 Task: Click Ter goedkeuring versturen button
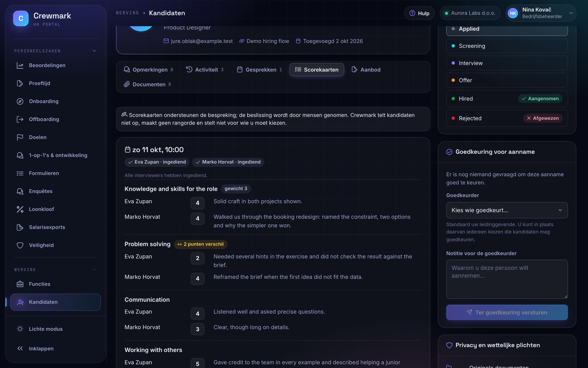[507, 312]
